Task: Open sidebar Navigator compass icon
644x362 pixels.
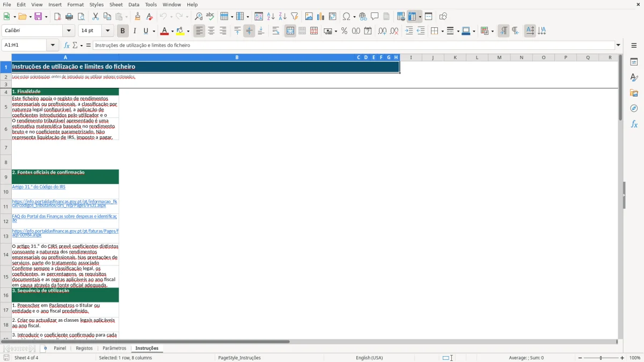Action: [634, 108]
